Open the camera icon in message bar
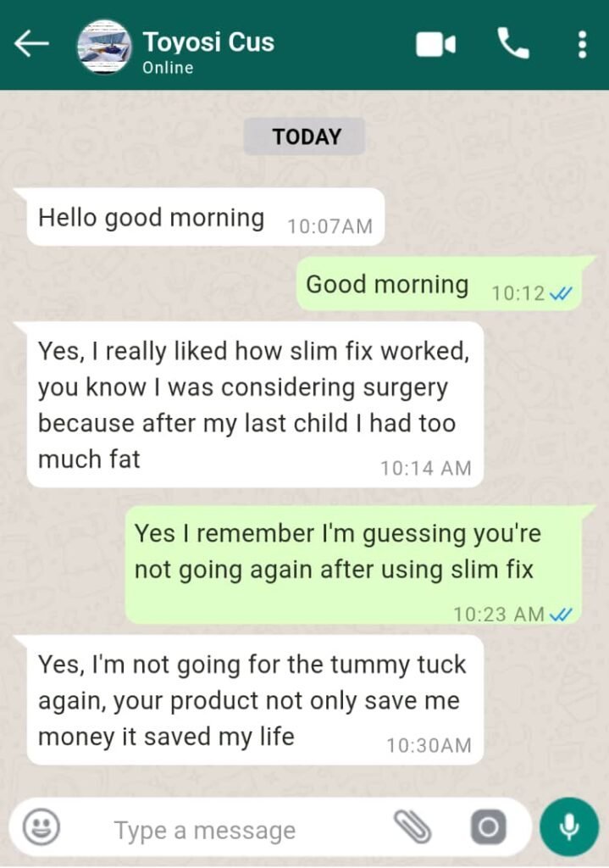The width and height of the screenshot is (609, 868). [x=488, y=827]
